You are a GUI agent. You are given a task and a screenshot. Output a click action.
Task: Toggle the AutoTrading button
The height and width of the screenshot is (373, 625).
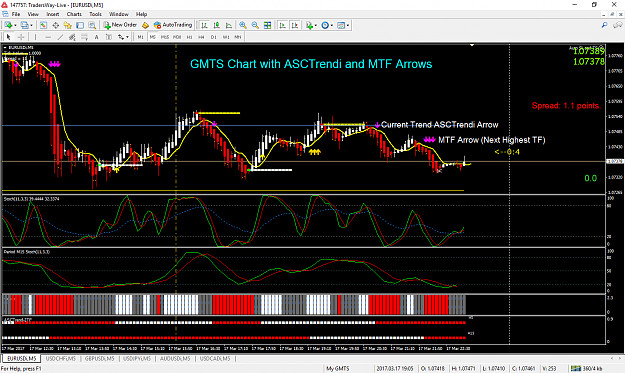tap(173, 25)
